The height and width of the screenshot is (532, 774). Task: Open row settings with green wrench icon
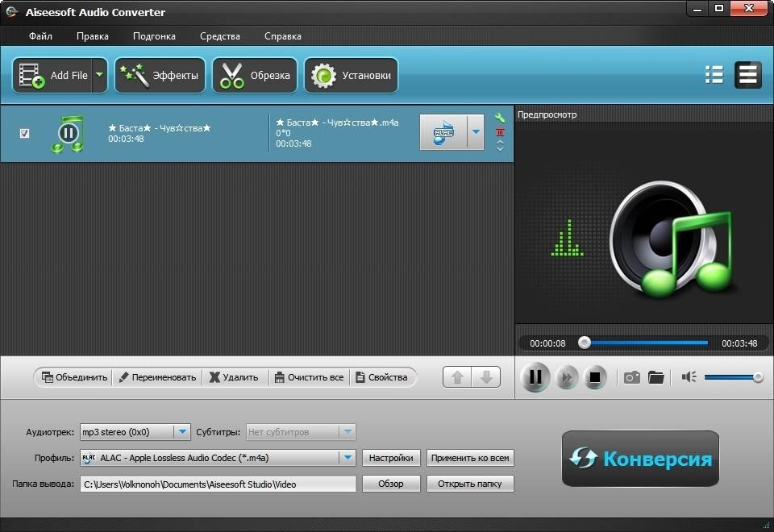tap(500, 118)
